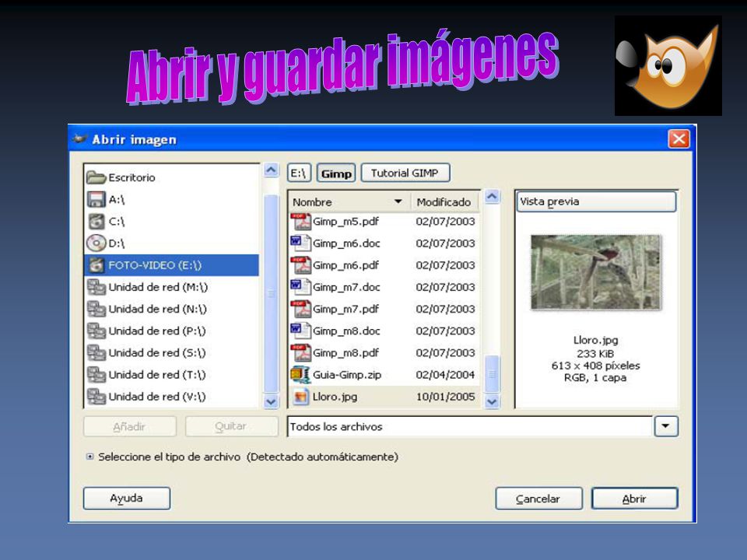Expand 'Seleccione el tipo de archivo' section
Viewport: 747px width, 560px height.
89,457
